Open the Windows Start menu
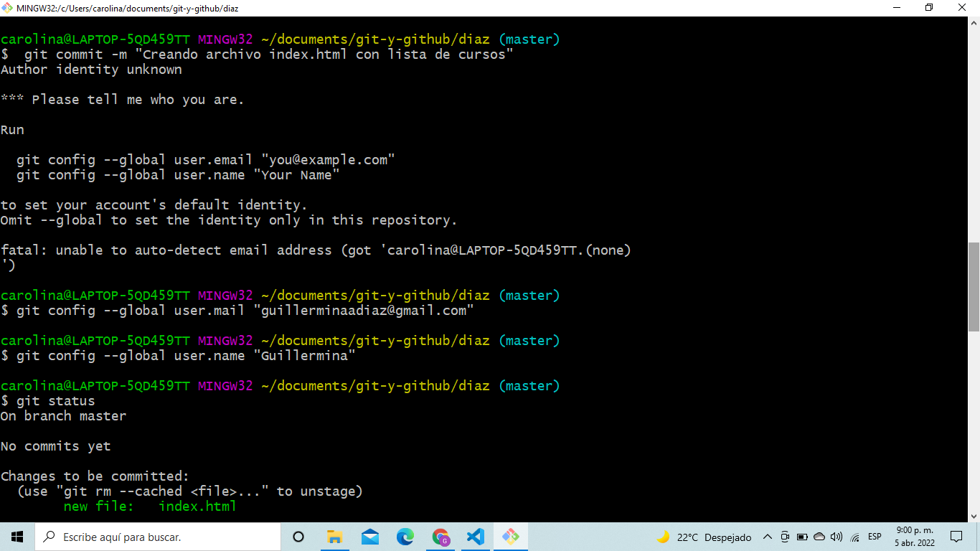This screenshot has width=980, height=551. coord(17,537)
